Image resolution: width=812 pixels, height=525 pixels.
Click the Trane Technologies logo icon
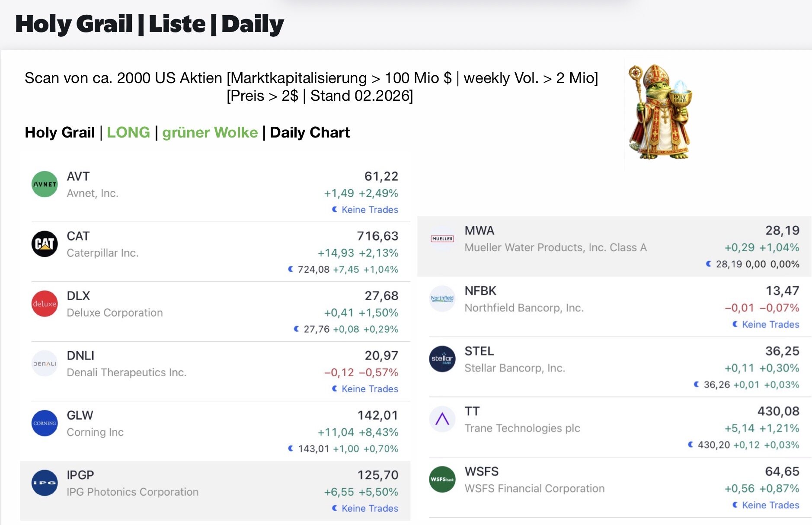tap(442, 419)
